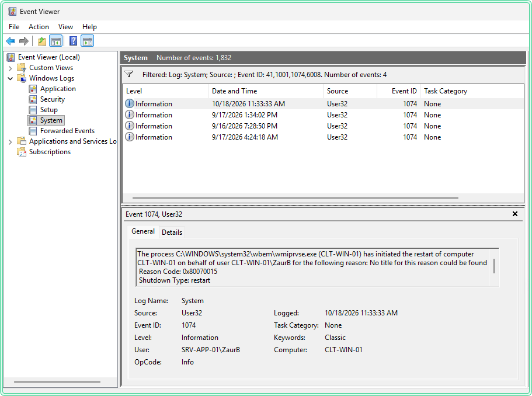
Task: Switch to the General tab
Action: [143, 231]
